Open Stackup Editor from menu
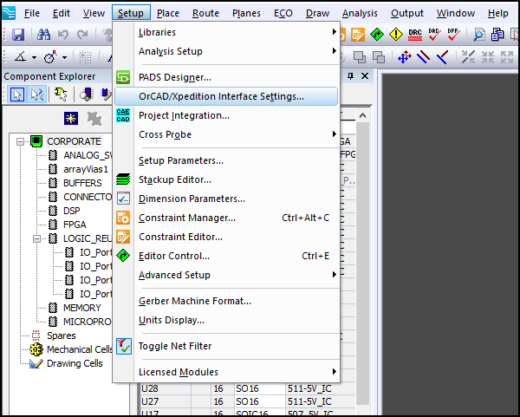The height and width of the screenshot is (417, 520). click(226, 179)
